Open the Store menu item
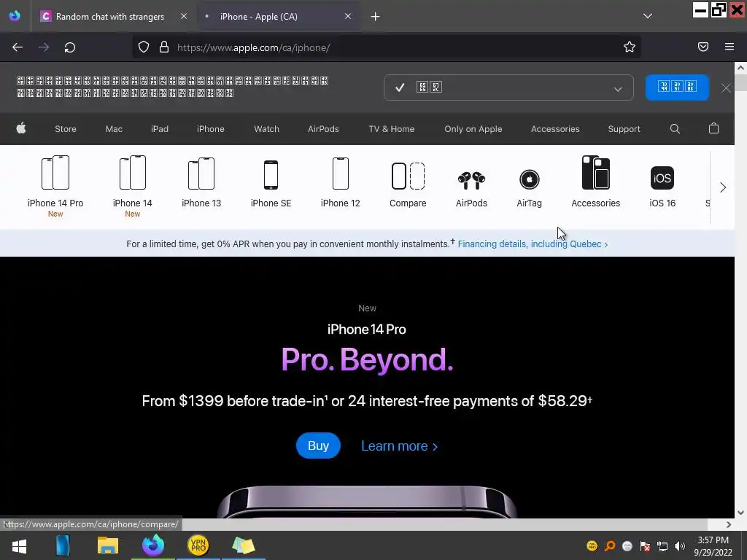747x560 pixels. tap(65, 129)
